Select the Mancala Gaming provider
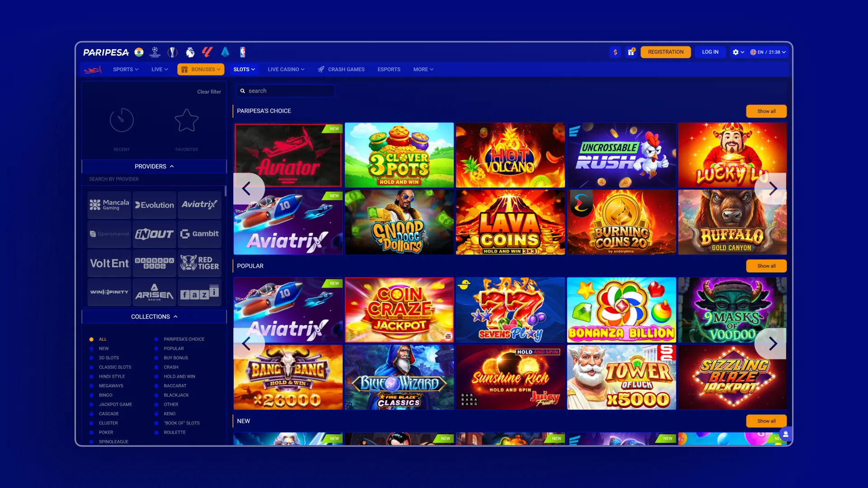 point(109,205)
